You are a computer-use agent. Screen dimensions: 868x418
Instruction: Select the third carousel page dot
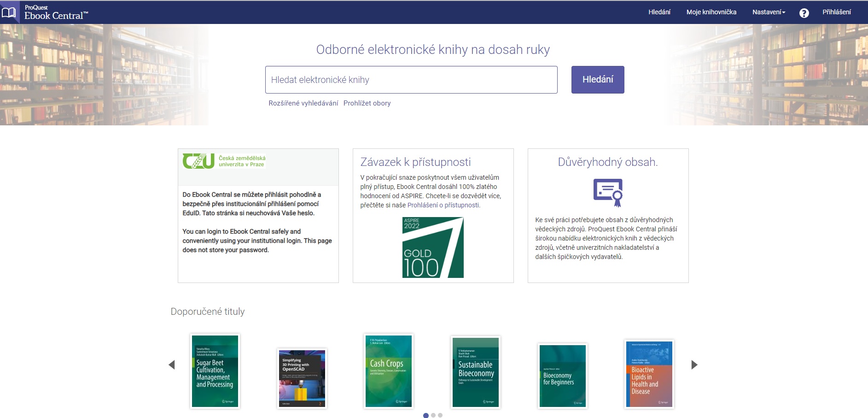pos(440,415)
